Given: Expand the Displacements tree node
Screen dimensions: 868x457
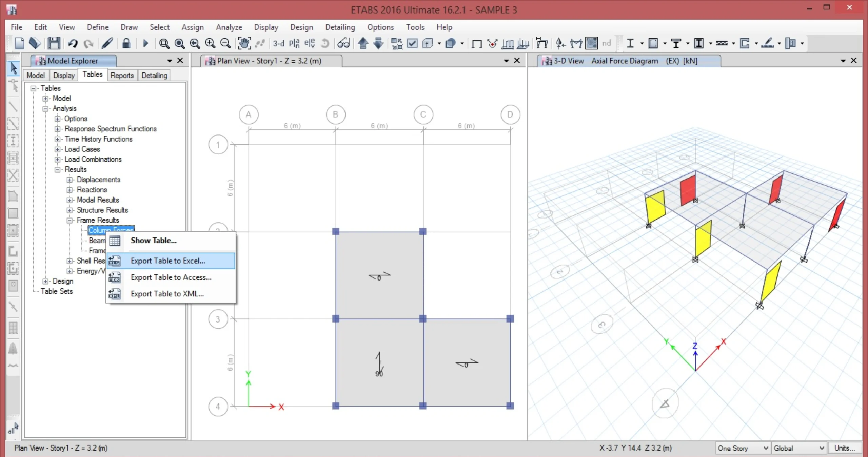Looking at the screenshot, I should click(x=70, y=180).
